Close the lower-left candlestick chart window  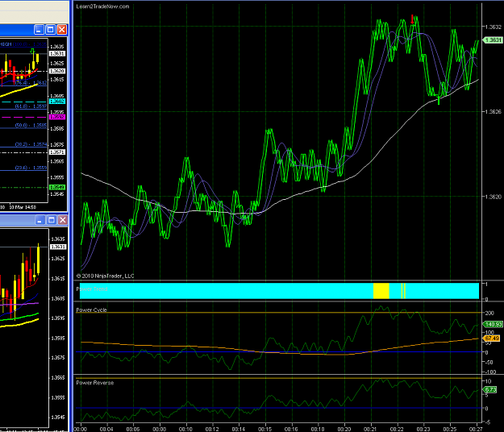tap(63, 220)
